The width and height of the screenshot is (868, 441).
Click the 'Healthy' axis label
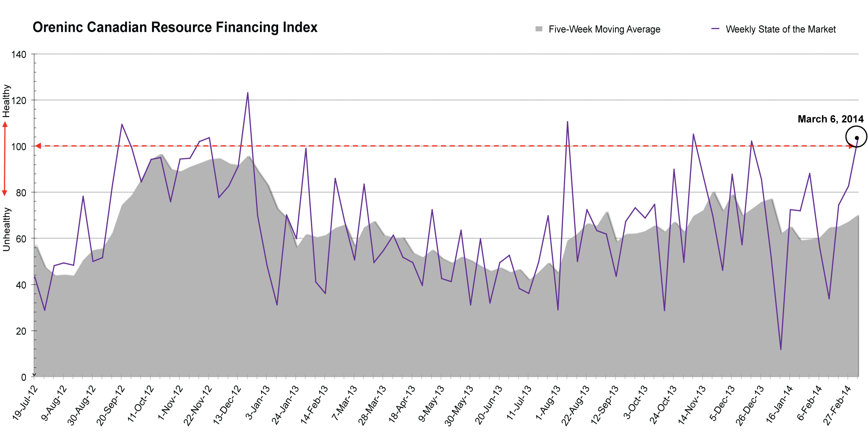coord(6,101)
